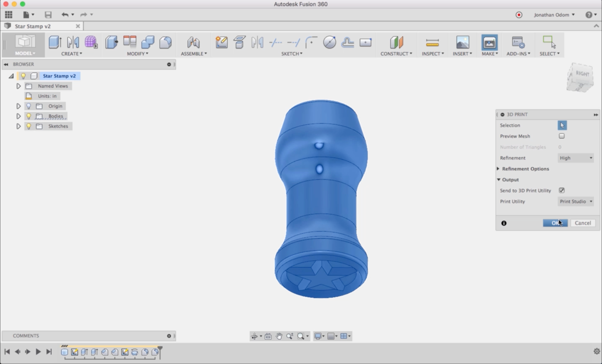The width and height of the screenshot is (602, 364).
Task: Open the Print Utility dropdown showing Print Studio
Action: [575, 201]
